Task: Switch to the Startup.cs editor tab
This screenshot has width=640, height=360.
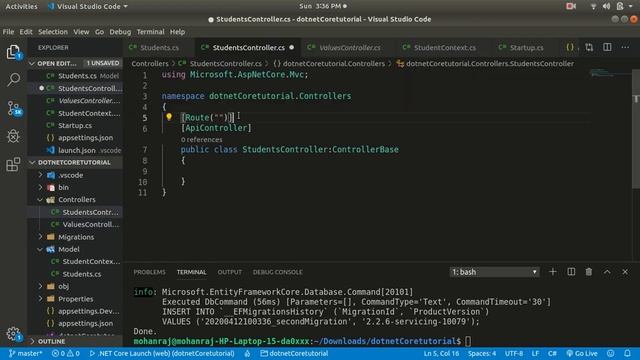Action: (x=526, y=48)
